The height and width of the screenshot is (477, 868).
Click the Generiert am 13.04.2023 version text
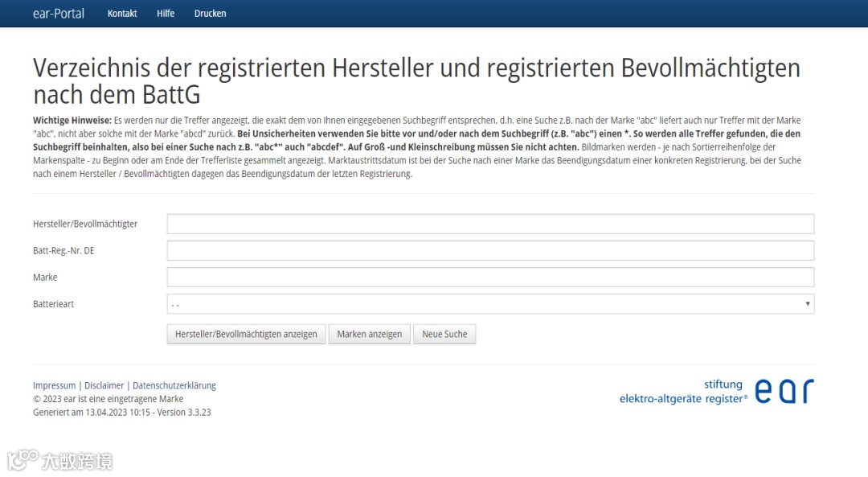(122, 412)
